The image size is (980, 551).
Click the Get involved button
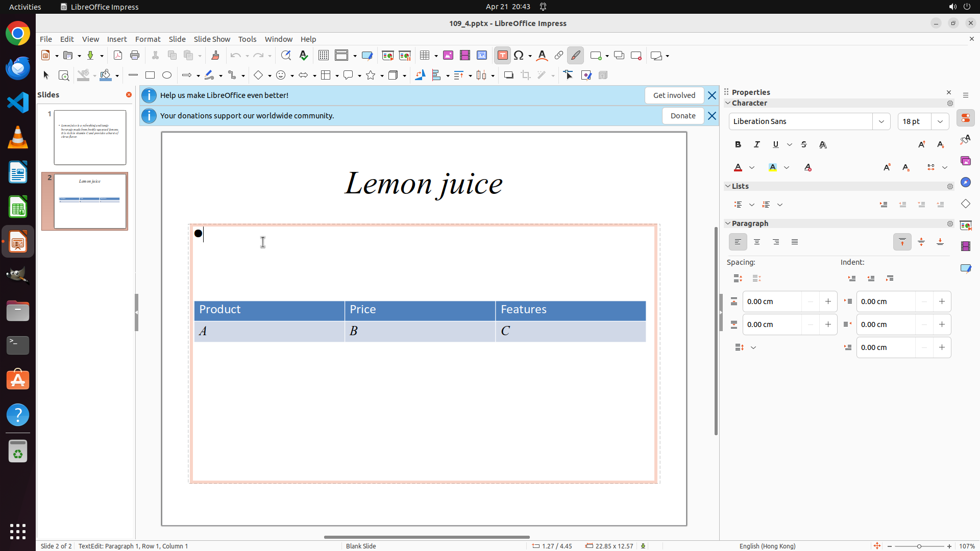(674, 95)
